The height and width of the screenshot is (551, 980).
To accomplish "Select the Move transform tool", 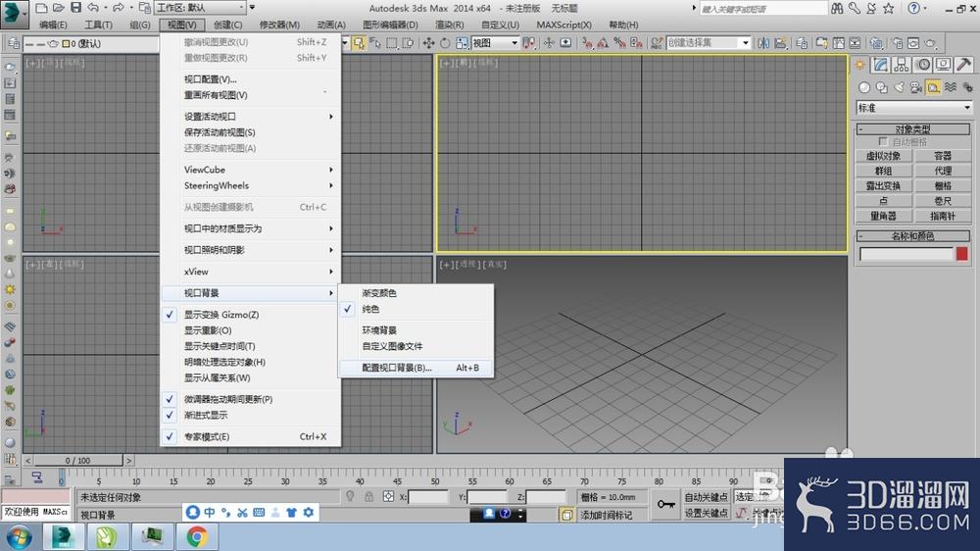I will point(429,43).
